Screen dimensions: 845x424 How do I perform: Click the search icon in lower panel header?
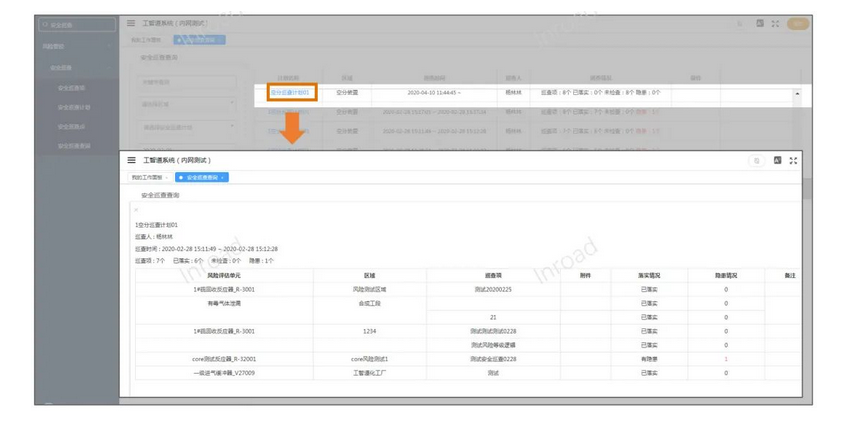coord(757,160)
